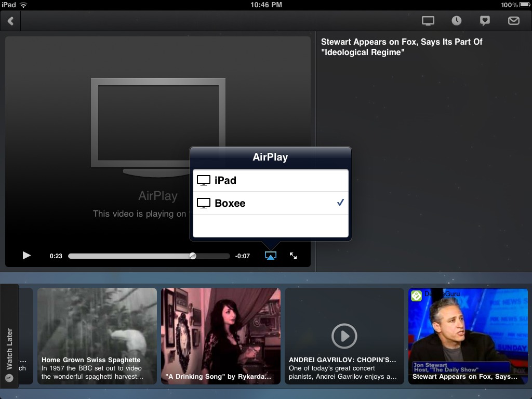Select iPad as AirPlay output
Image resolution: width=532 pixels, height=399 pixels.
pos(270,180)
